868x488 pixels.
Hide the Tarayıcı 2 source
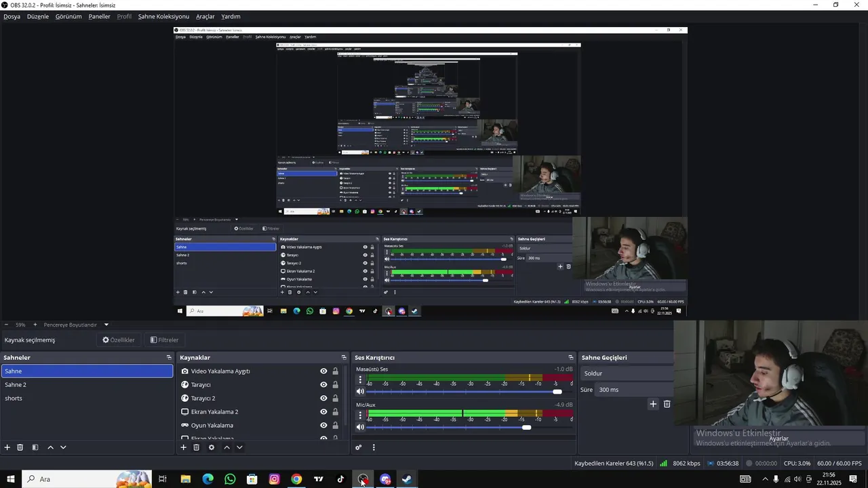tap(323, 399)
